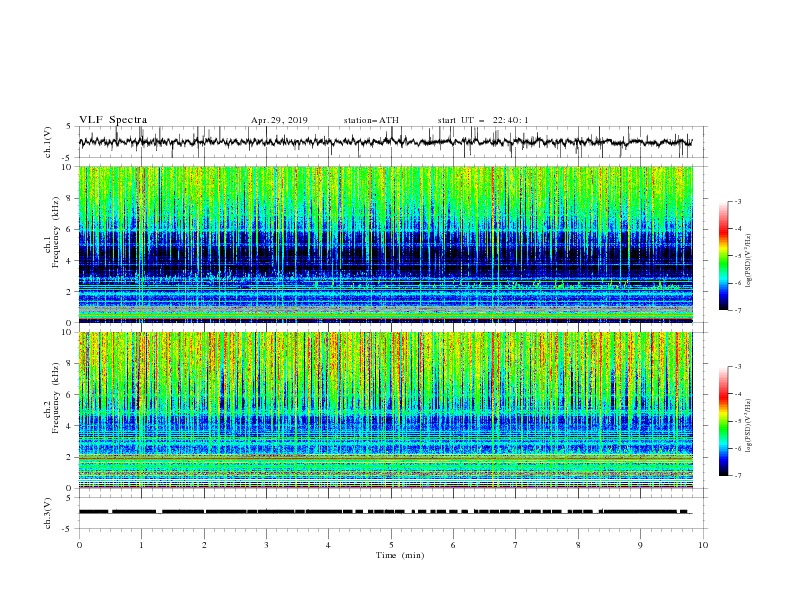Click time axis tick label "6"

(x=453, y=545)
